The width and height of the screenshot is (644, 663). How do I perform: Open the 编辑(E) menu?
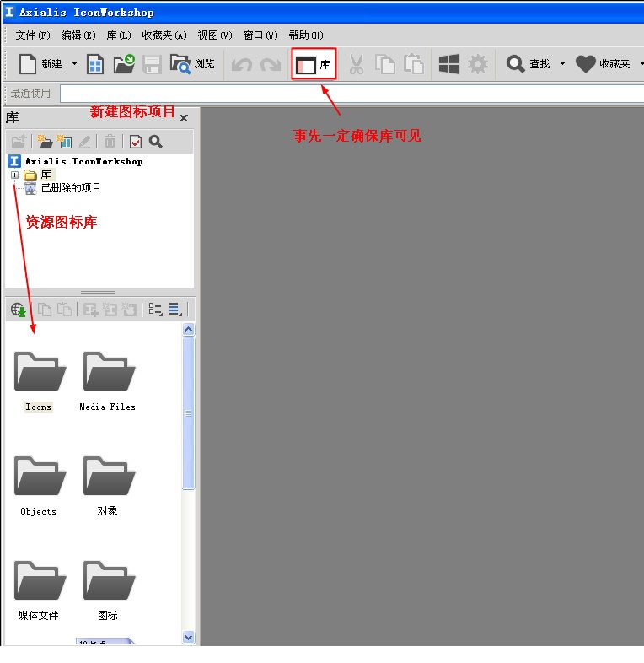tap(78, 35)
